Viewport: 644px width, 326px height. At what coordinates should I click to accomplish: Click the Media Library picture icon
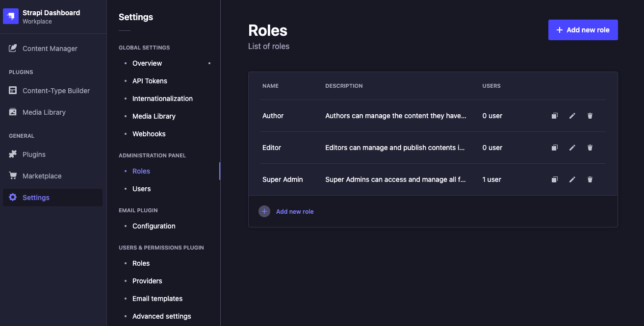click(13, 112)
